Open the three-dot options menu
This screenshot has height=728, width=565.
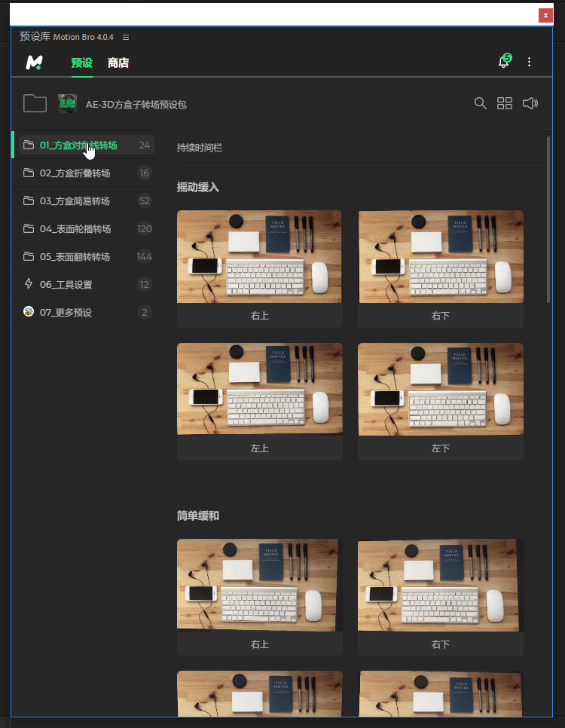coord(529,62)
